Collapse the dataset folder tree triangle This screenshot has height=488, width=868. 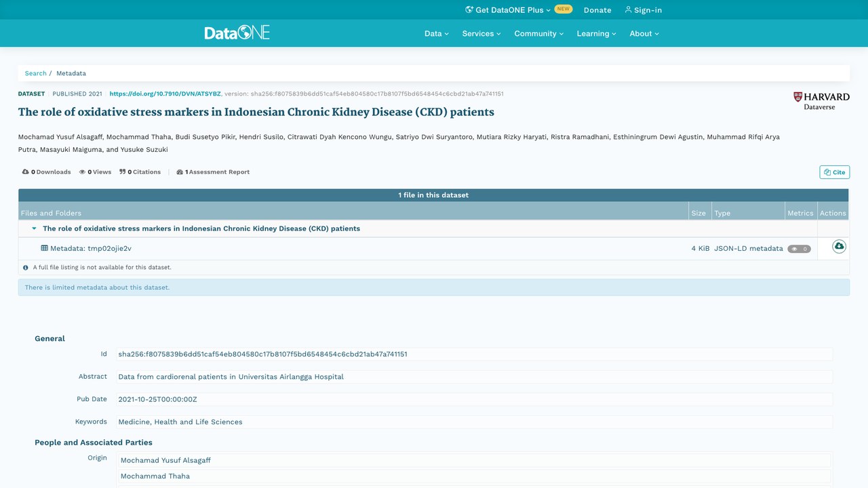point(34,229)
